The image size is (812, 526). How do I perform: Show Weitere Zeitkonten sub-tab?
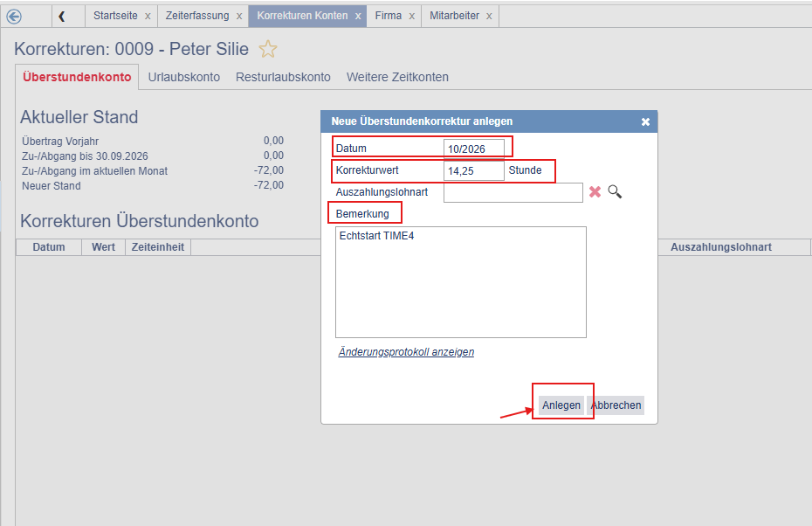pos(397,77)
